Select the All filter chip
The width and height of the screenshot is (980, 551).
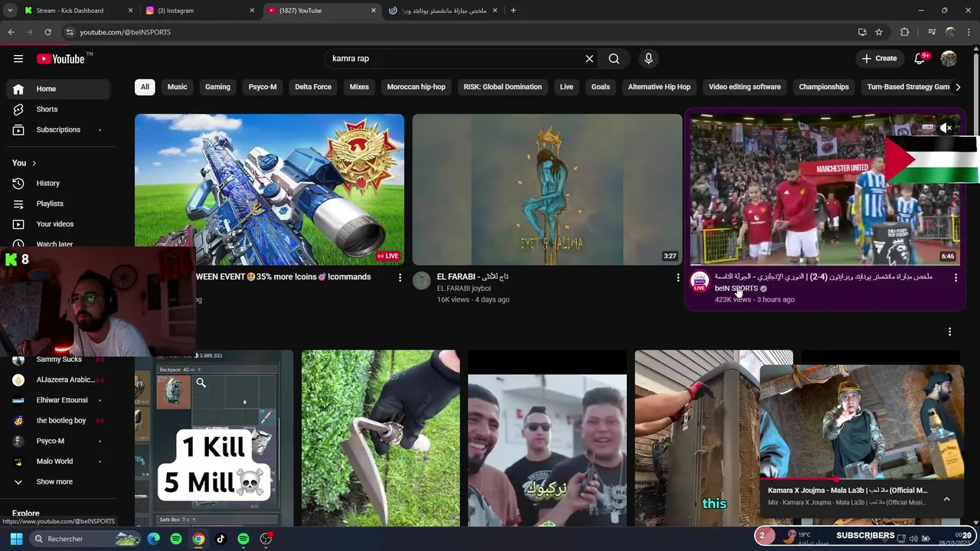[x=145, y=87]
